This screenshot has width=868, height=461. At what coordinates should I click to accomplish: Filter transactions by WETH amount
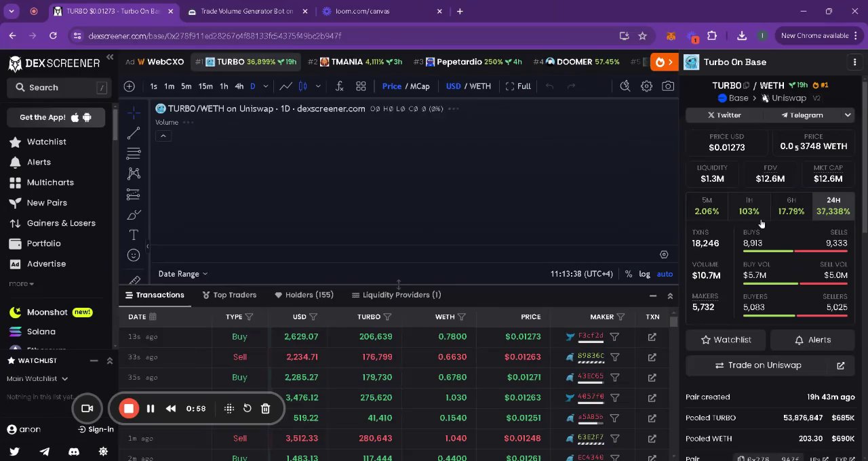point(461,317)
